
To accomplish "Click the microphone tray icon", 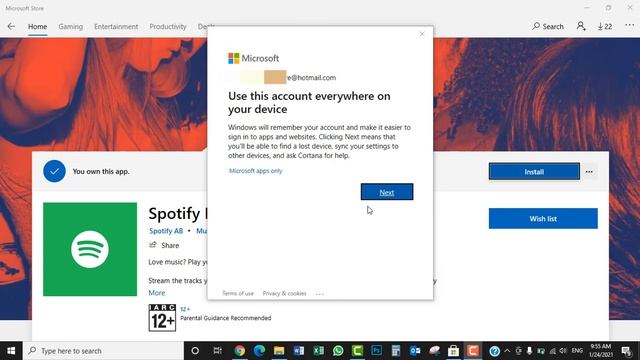I will click(529, 351).
